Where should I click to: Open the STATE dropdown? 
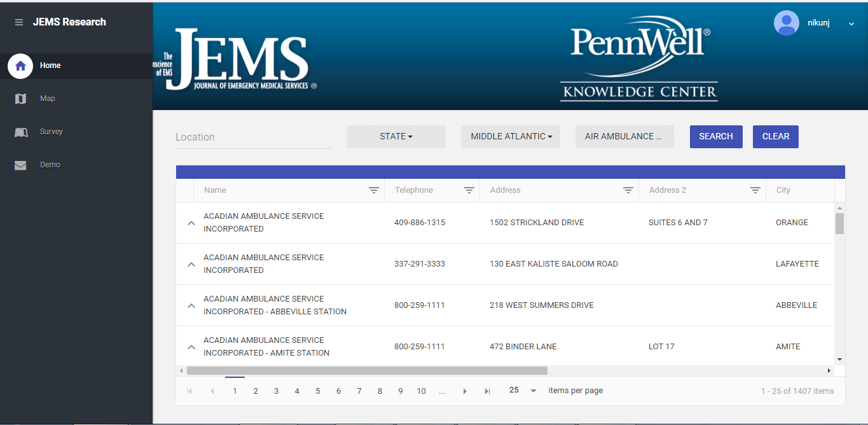pyautogui.click(x=396, y=136)
